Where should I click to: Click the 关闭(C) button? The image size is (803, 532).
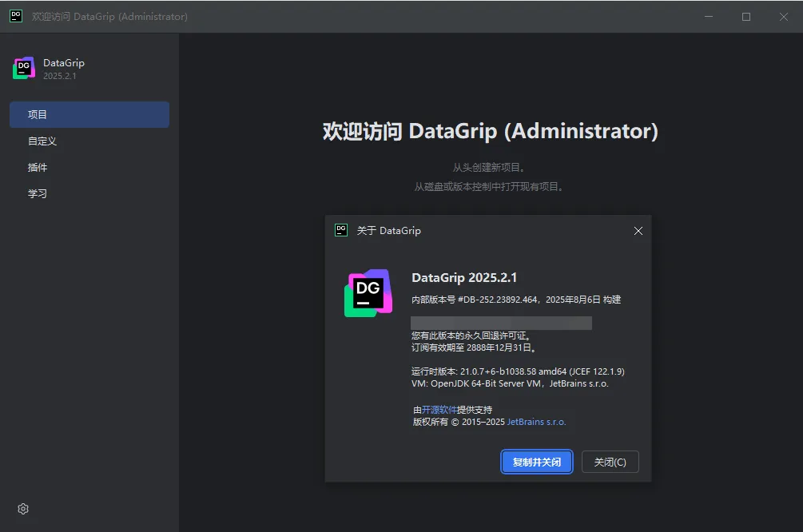pyautogui.click(x=610, y=462)
